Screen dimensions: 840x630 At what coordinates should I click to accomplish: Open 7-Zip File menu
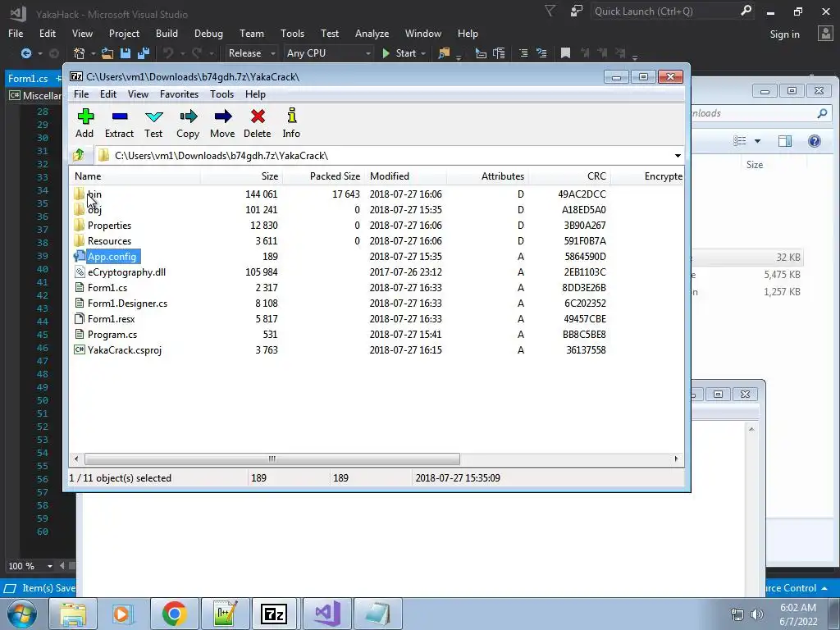click(81, 94)
